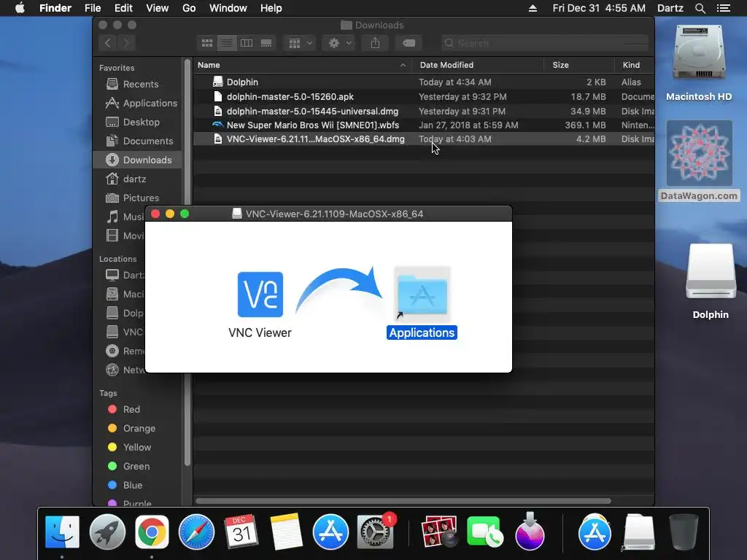
Task: Open the Help menu
Action: 271,8
